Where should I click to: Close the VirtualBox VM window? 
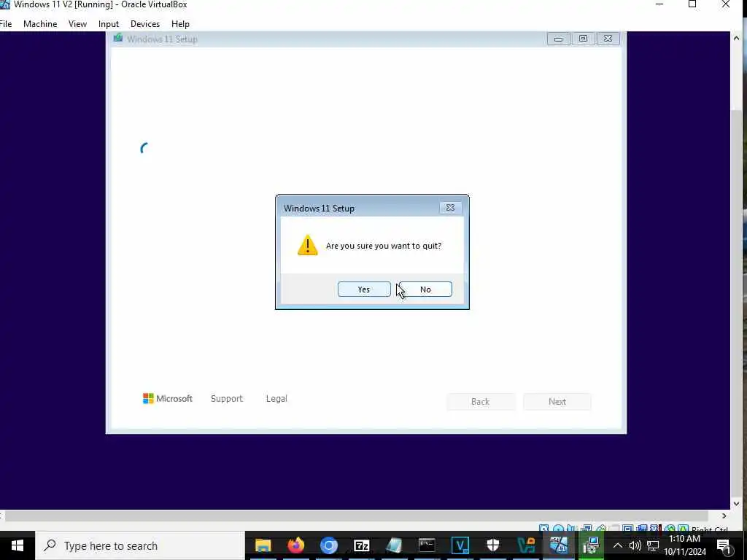[x=726, y=5]
